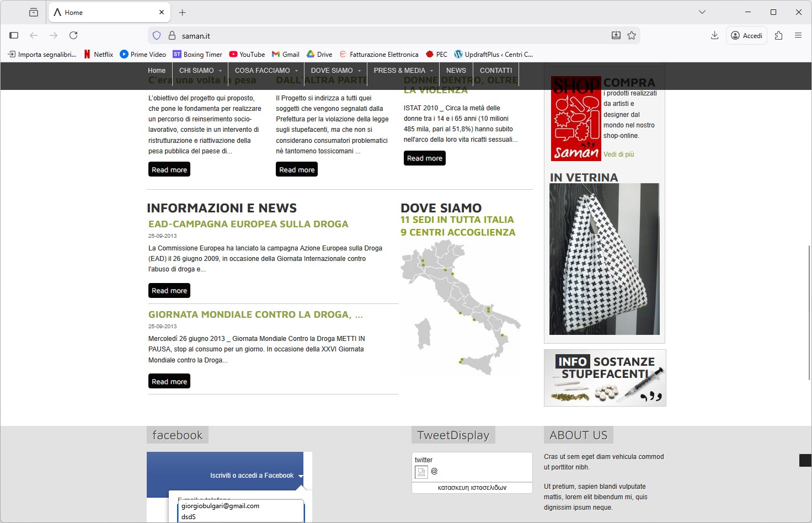
Task: Open the Firefox application menu
Action: click(798, 35)
